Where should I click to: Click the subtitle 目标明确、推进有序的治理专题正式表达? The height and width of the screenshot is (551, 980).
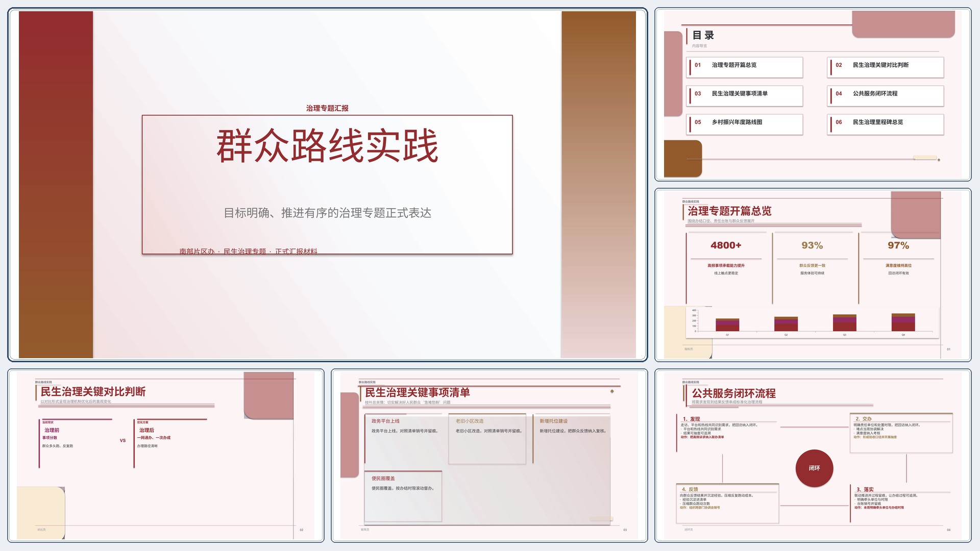pyautogui.click(x=327, y=213)
